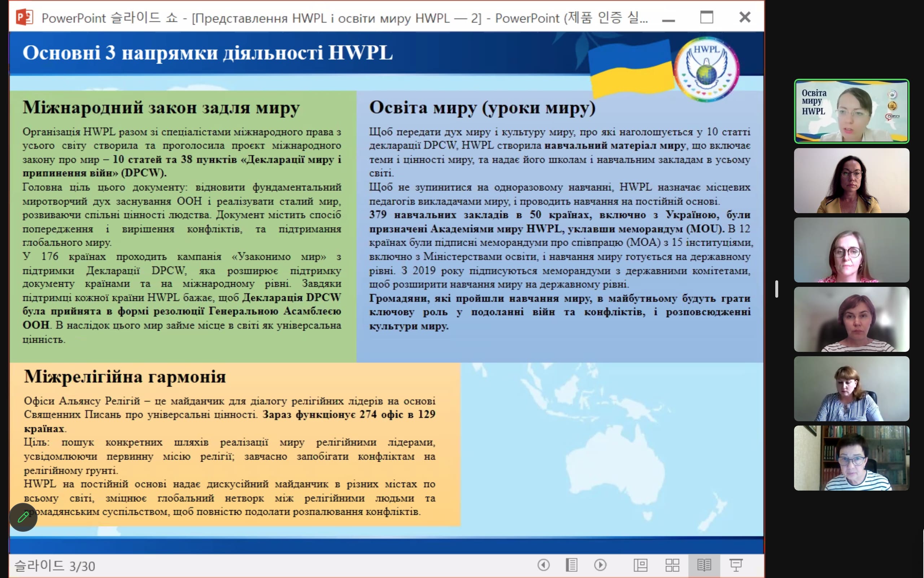This screenshot has height=578, width=924.
Task: Click the window title text 'PowerPoint 슬라이드 쇼'
Action: 110,18
